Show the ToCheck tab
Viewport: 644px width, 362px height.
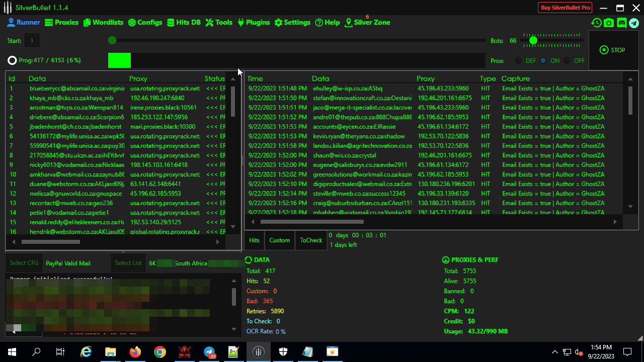pos(311,240)
